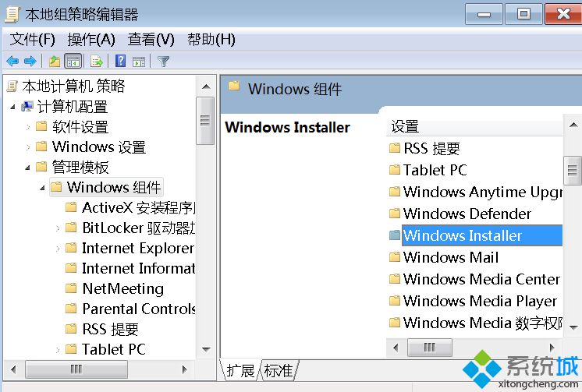Select Windows Anytime Upgrade list entry
582x392 pixels.
[x=483, y=192]
